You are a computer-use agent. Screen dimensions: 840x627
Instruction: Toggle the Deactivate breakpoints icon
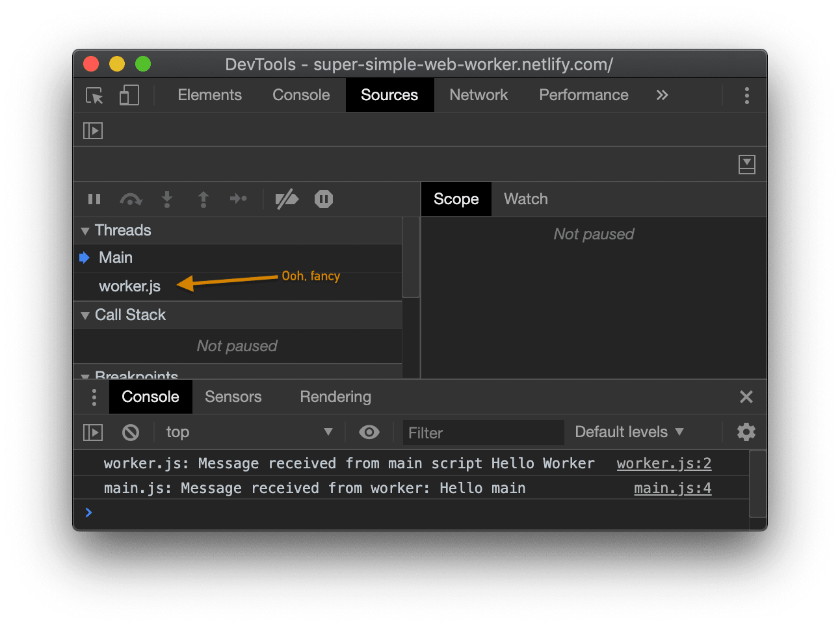[x=287, y=199]
